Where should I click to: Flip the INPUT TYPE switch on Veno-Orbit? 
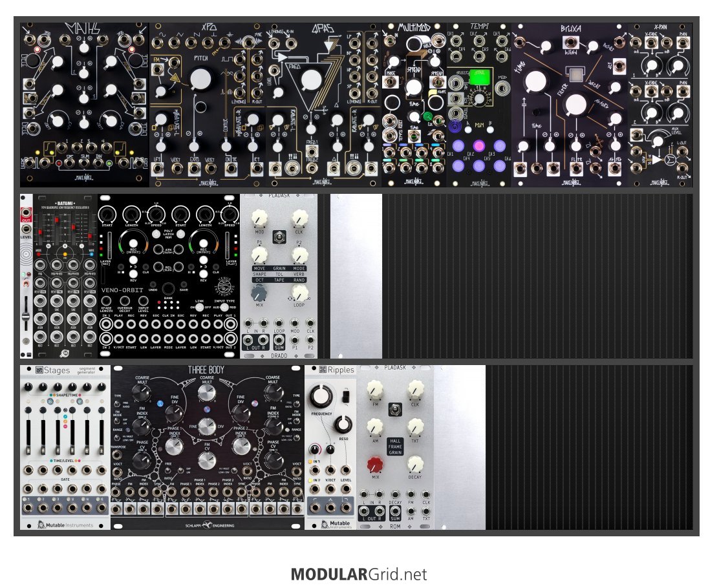click(224, 307)
